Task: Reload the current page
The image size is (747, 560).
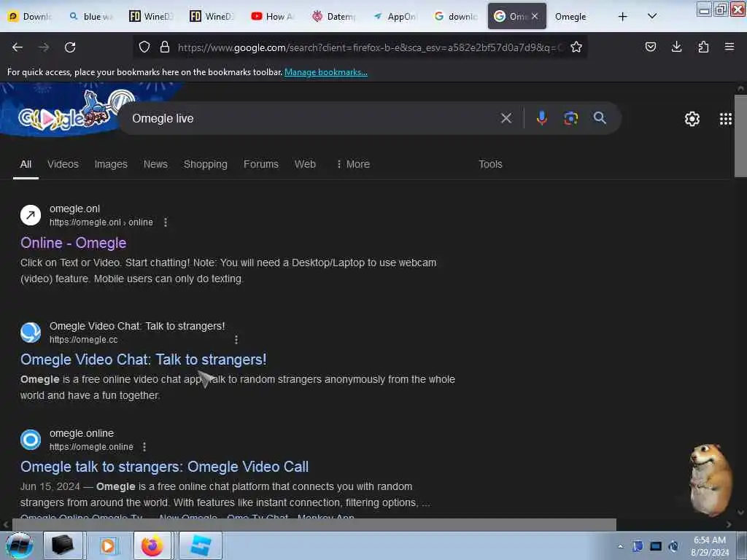Action: point(70,47)
